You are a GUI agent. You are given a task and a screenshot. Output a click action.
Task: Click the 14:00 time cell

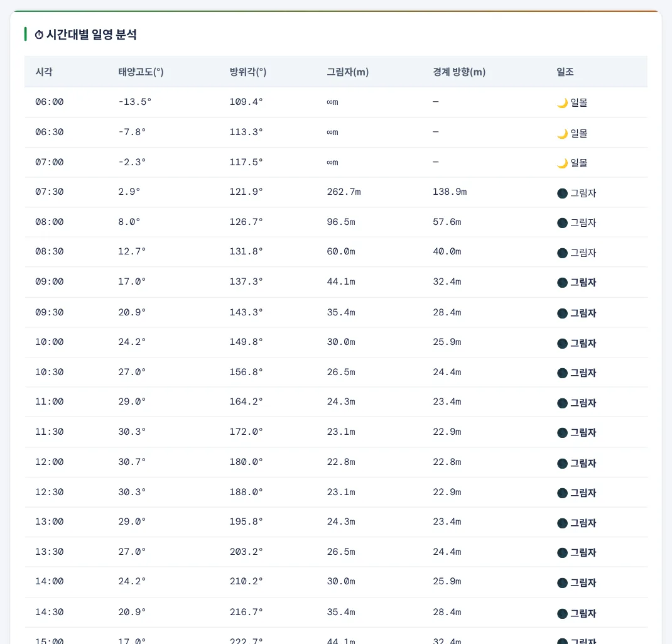tap(49, 581)
